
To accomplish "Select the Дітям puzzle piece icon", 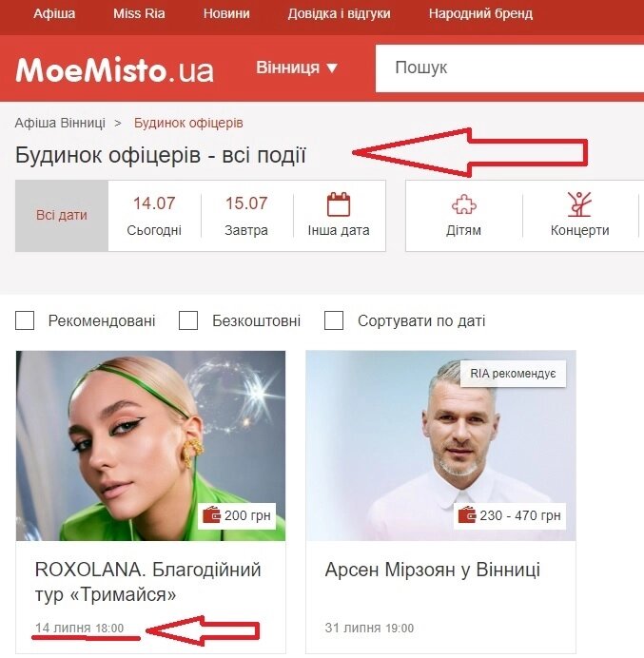I will pyautogui.click(x=463, y=204).
